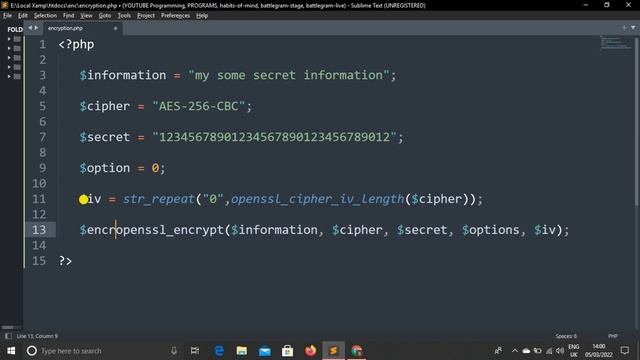Image resolution: width=640 pixels, height=360 pixels.
Task: Click the $information variable on line 3
Action: (x=123, y=75)
